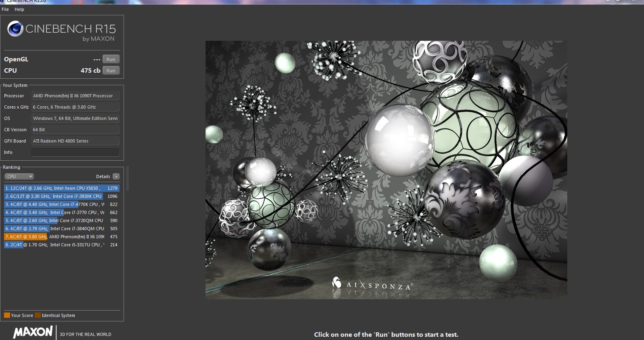Image resolution: width=644 pixels, height=340 pixels.
Task: Open the Help menu
Action: pyautogui.click(x=19, y=9)
